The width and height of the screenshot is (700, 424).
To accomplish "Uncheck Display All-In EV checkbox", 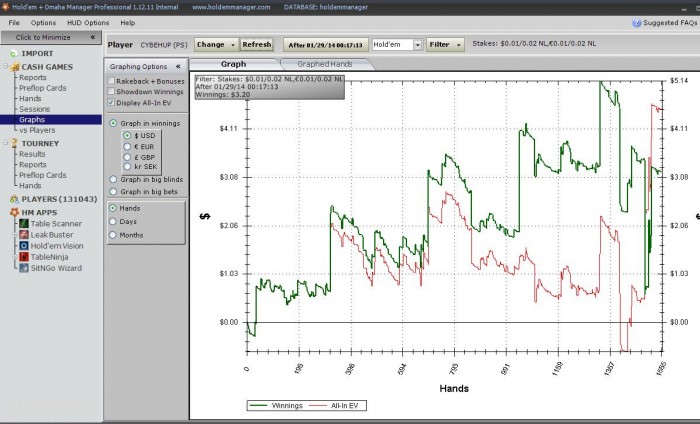I will (111, 102).
